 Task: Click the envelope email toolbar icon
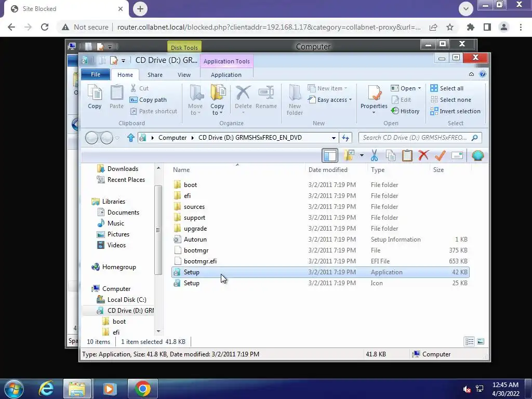point(457,155)
